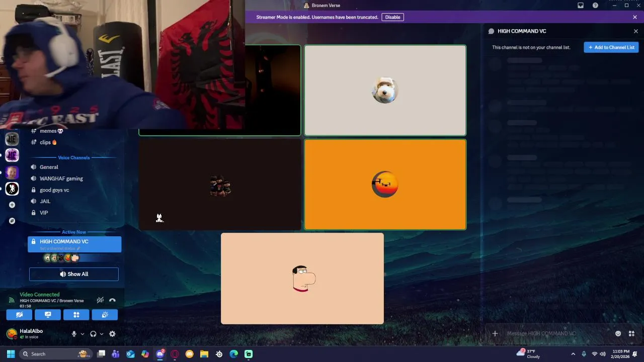Add a server plus icon

click(x=12, y=205)
